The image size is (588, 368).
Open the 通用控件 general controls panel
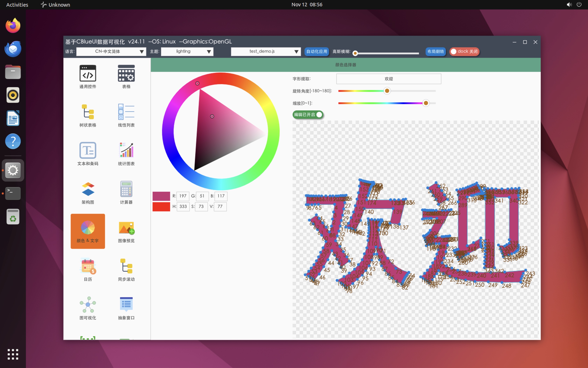click(x=88, y=77)
